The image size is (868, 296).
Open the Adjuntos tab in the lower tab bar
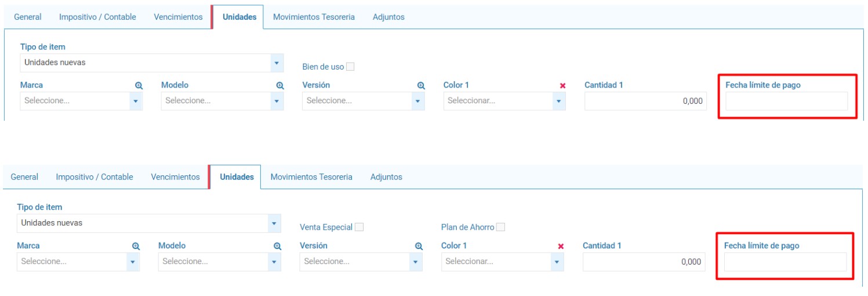[386, 177]
